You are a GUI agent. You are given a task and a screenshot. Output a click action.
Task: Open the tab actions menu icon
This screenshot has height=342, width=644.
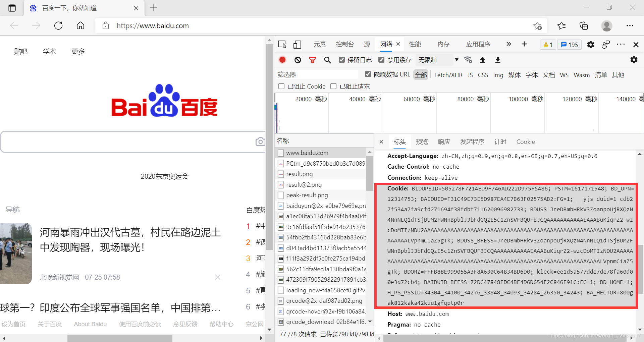(x=12, y=8)
